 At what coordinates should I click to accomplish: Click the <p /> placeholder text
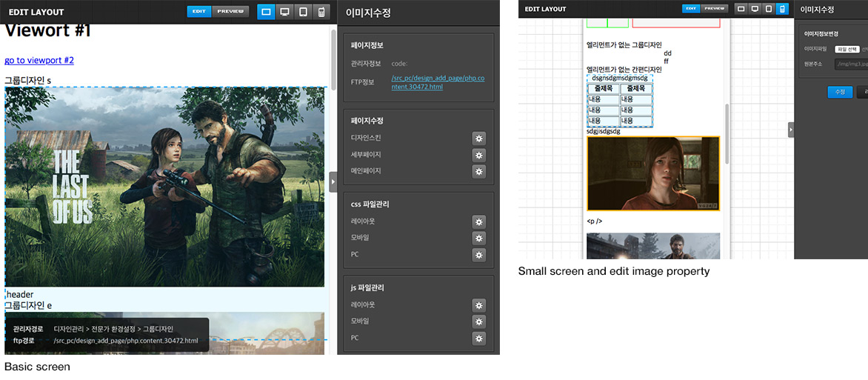coord(595,221)
